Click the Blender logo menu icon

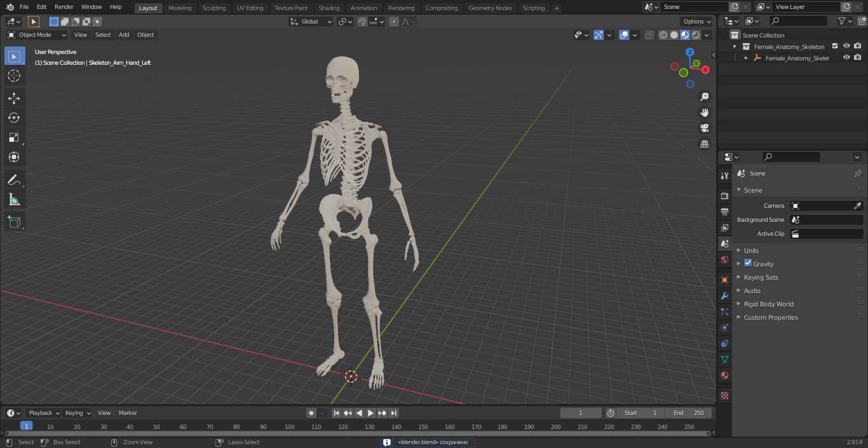pos(10,7)
